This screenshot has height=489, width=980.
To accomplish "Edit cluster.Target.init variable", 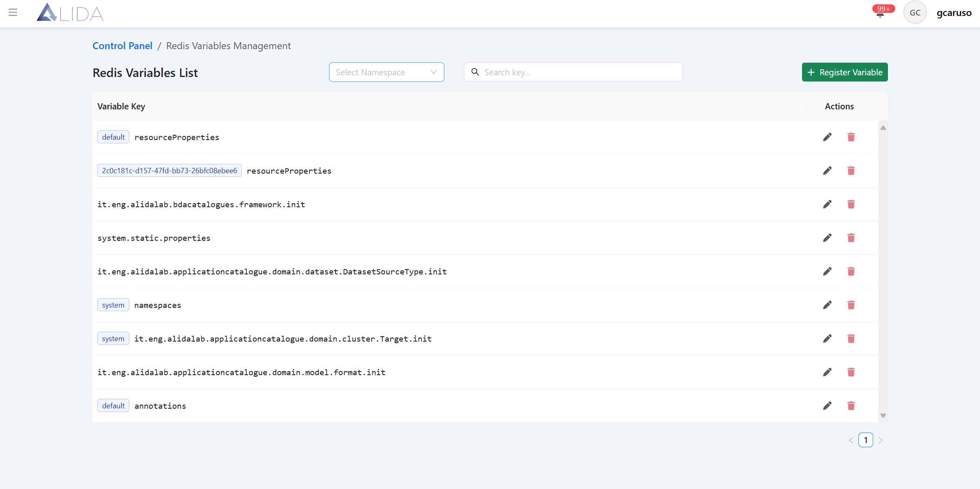I will (x=827, y=339).
